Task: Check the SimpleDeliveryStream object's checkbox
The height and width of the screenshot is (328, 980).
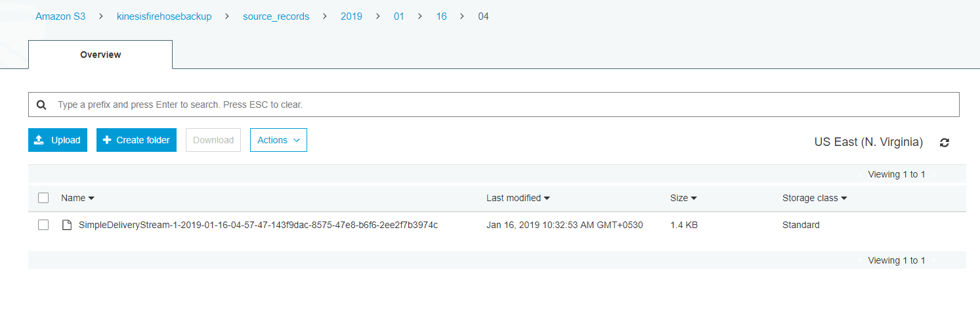Action: (x=43, y=225)
